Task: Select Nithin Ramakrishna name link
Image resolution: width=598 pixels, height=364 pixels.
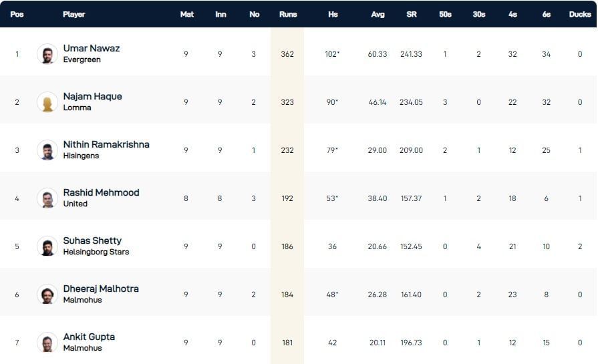Action: point(106,144)
